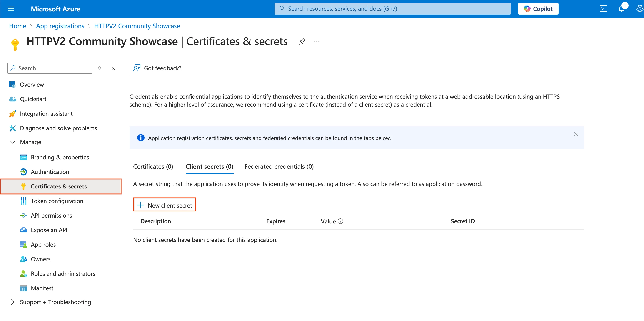Open Expose an API
Viewport: 644px width, 321px height.
point(49,230)
